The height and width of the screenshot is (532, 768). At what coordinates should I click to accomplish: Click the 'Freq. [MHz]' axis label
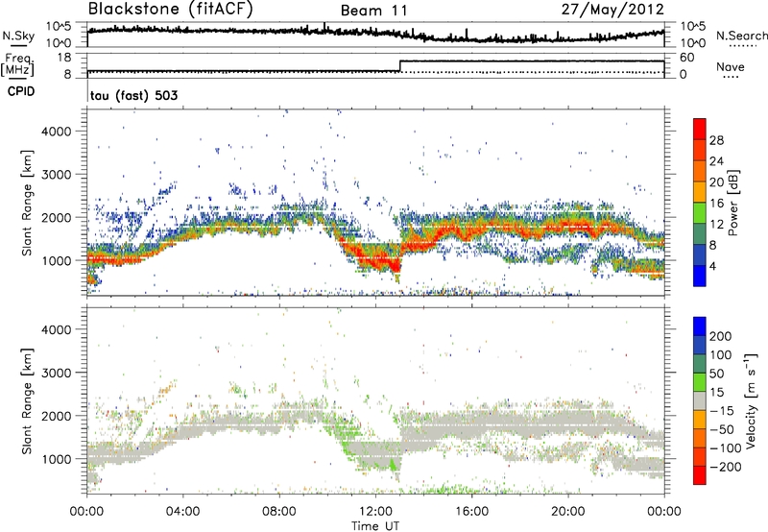point(18,65)
